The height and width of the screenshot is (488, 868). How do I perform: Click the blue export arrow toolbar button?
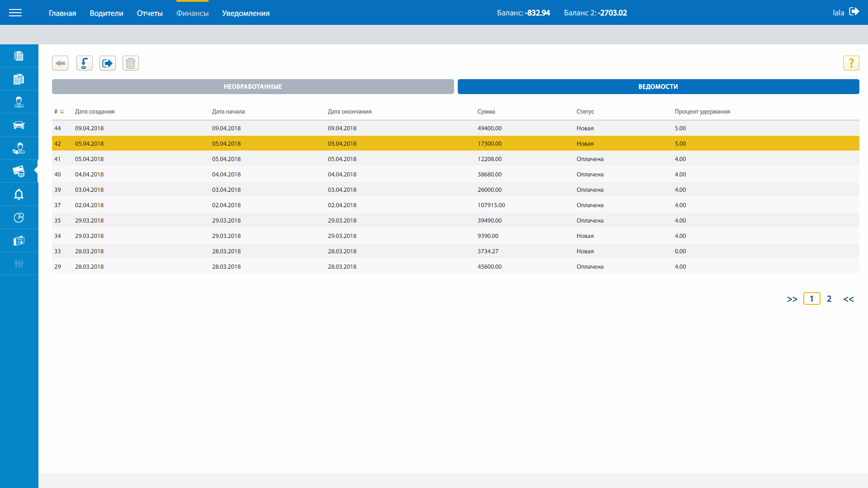click(x=108, y=63)
